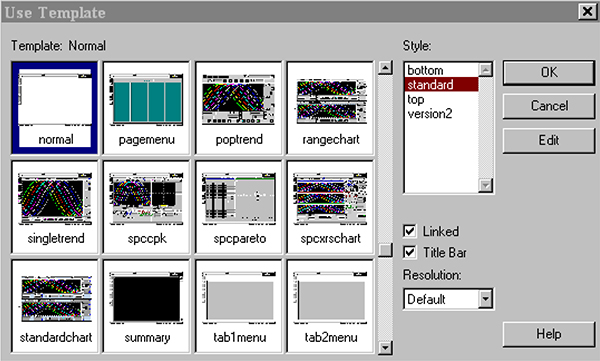
Task: Select the pagemenu template thumbnail
Action: pos(147,108)
